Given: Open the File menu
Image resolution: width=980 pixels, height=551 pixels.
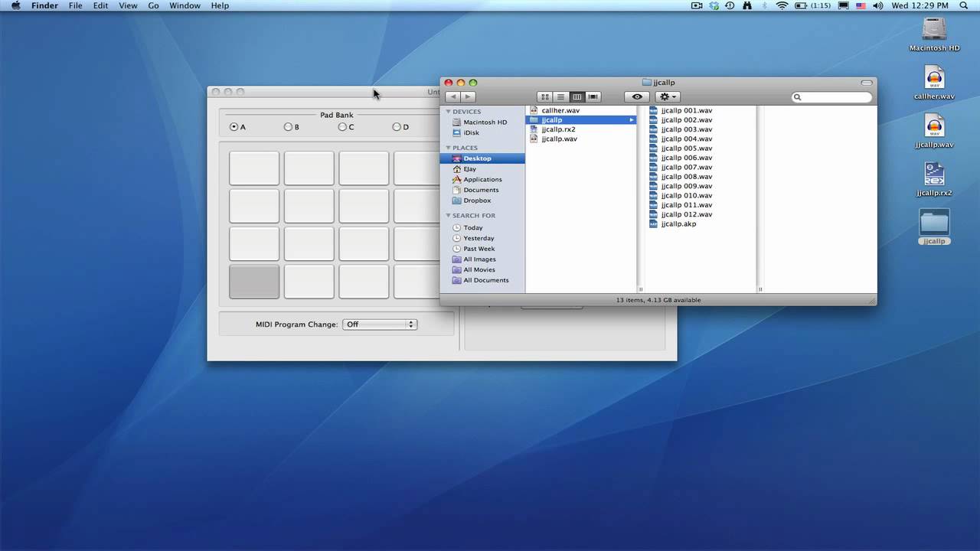Looking at the screenshot, I should pyautogui.click(x=75, y=5).
